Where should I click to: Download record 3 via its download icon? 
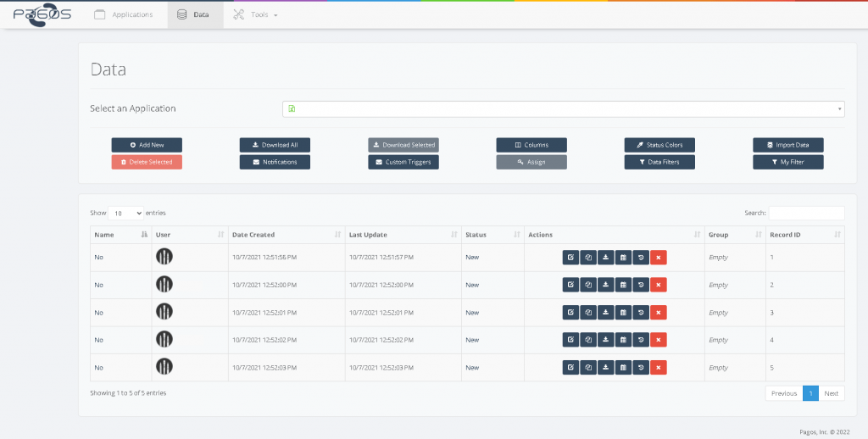click(x=605, y=312)
